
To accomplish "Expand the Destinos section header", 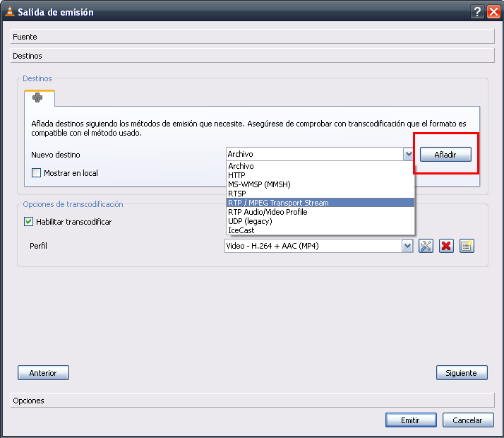I will click(252, 56).
